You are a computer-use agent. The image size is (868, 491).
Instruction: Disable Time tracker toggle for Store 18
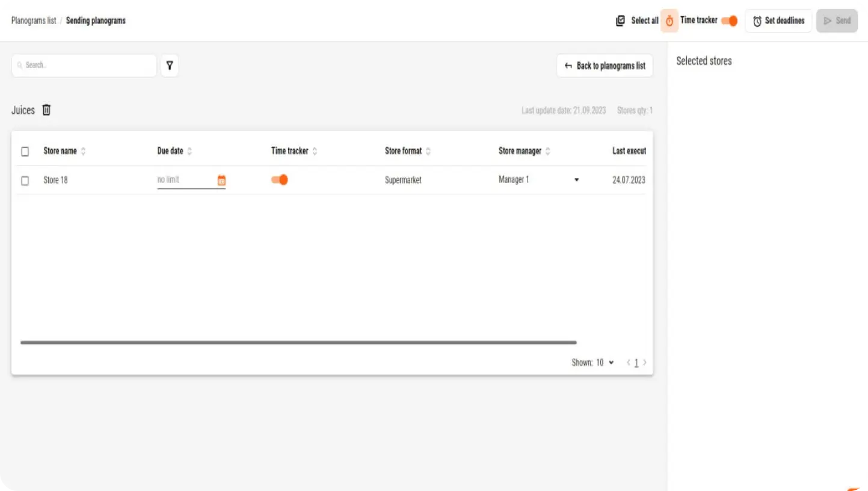280,179
